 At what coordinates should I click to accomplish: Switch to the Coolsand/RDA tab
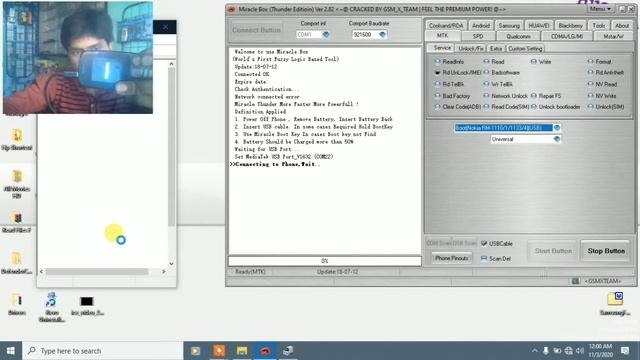pos(446,26)
